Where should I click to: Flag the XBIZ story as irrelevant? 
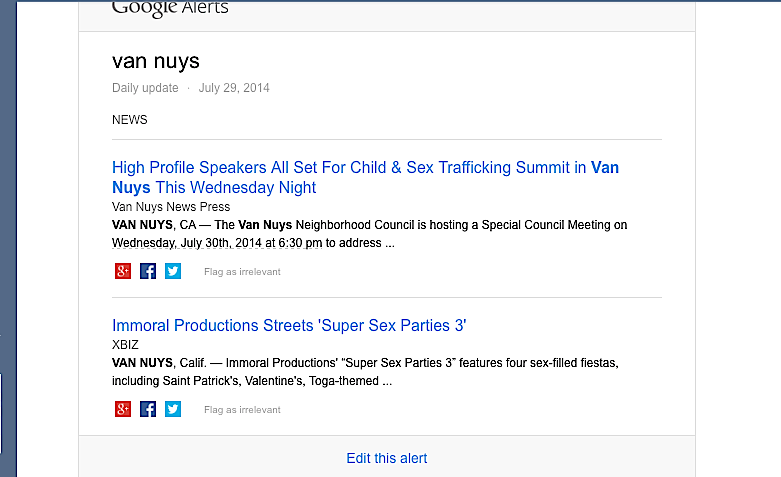point(242,410)
